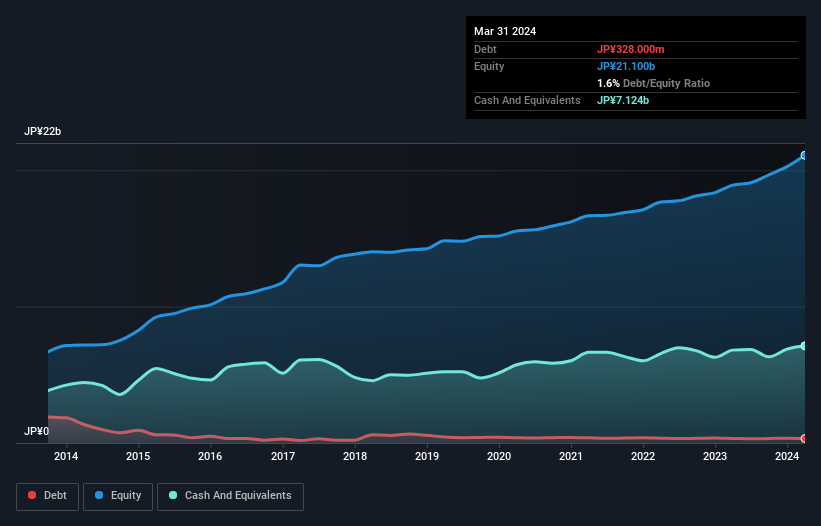Click the 1.6% Debt/Equity Ratio text

click(x=653, y=83)
